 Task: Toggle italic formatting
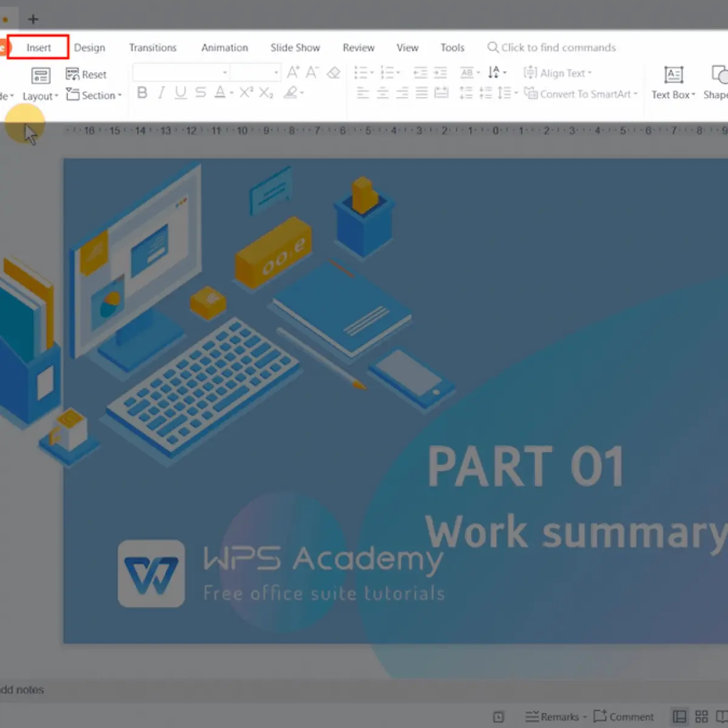[161, 93]
